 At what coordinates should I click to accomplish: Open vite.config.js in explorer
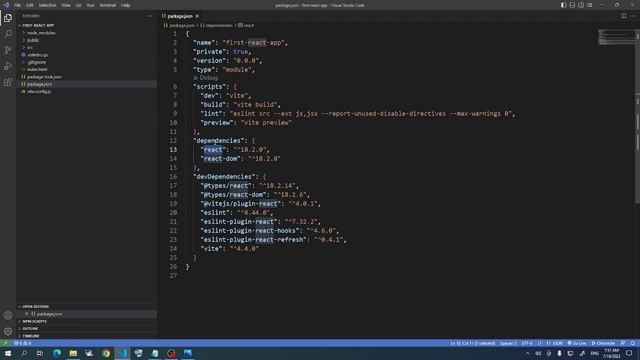(x=39, y=91)
